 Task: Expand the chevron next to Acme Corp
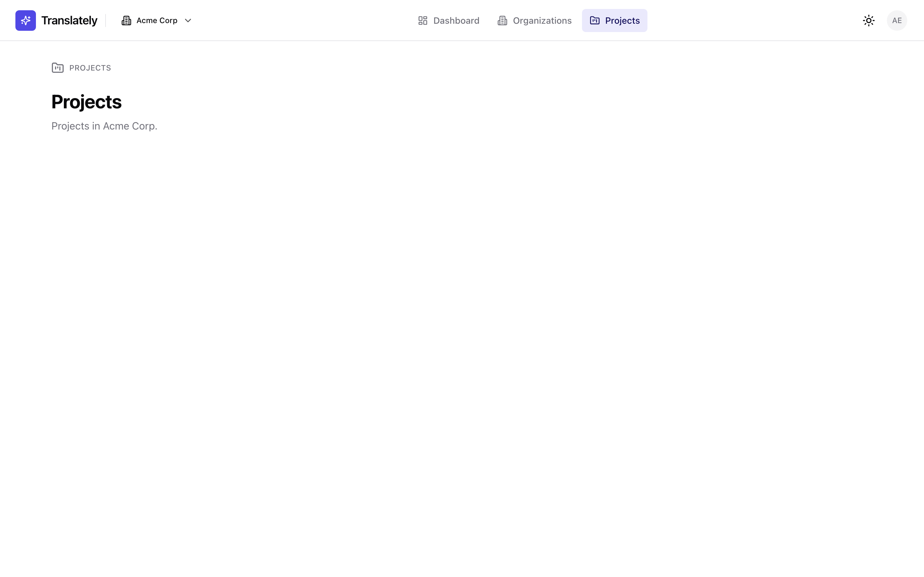188,21
